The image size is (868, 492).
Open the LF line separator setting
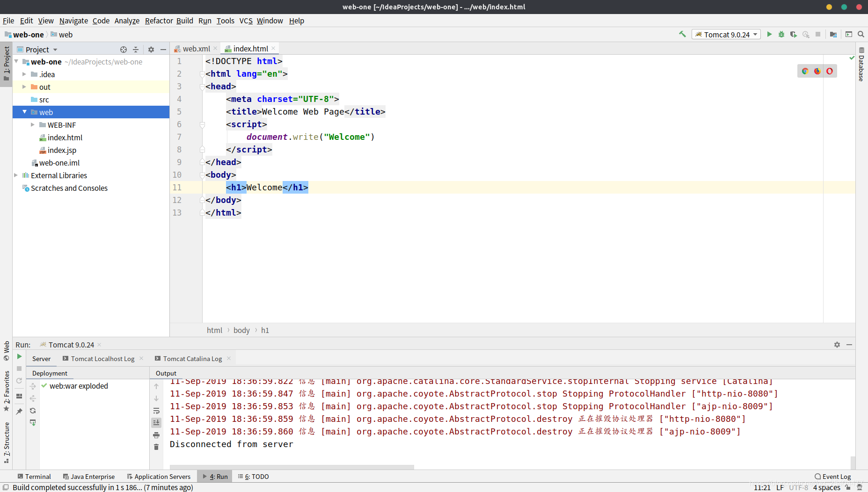tap(780, 487)
